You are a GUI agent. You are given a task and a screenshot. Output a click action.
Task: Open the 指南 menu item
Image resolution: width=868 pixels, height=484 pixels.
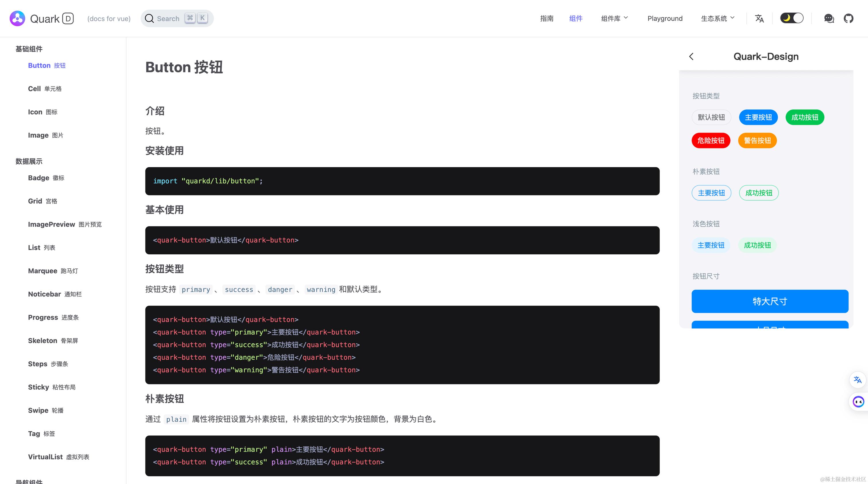click(547, 18)
